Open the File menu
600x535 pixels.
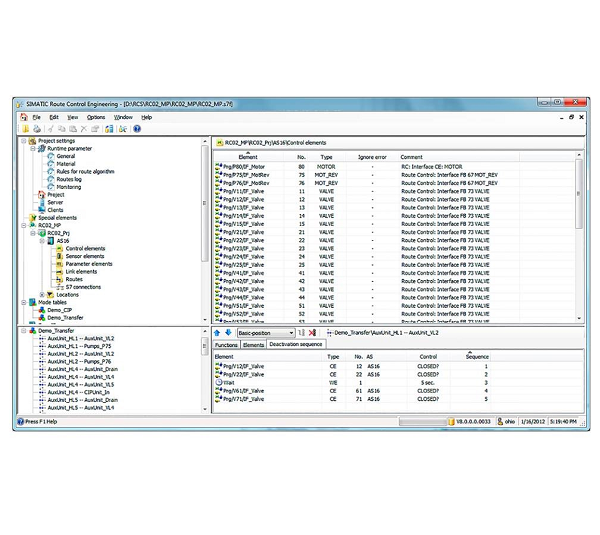[x=36, y=117]
